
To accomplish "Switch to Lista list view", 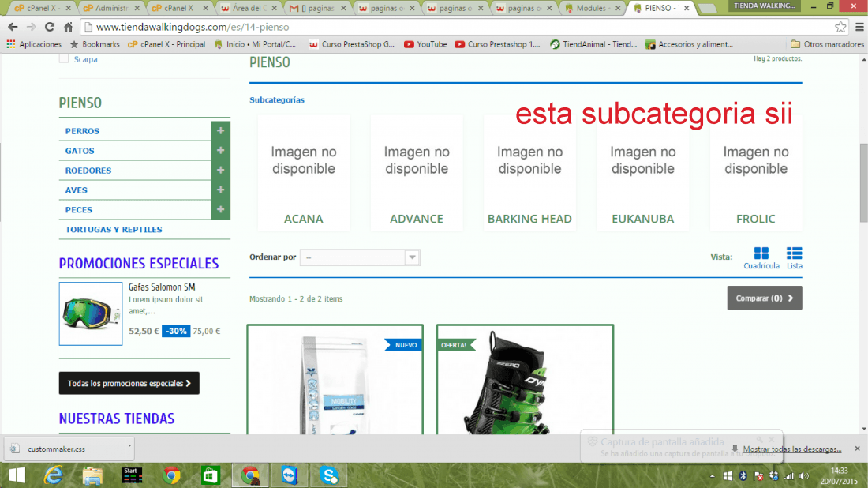I will pyautogui.click(x=795, y=258).
